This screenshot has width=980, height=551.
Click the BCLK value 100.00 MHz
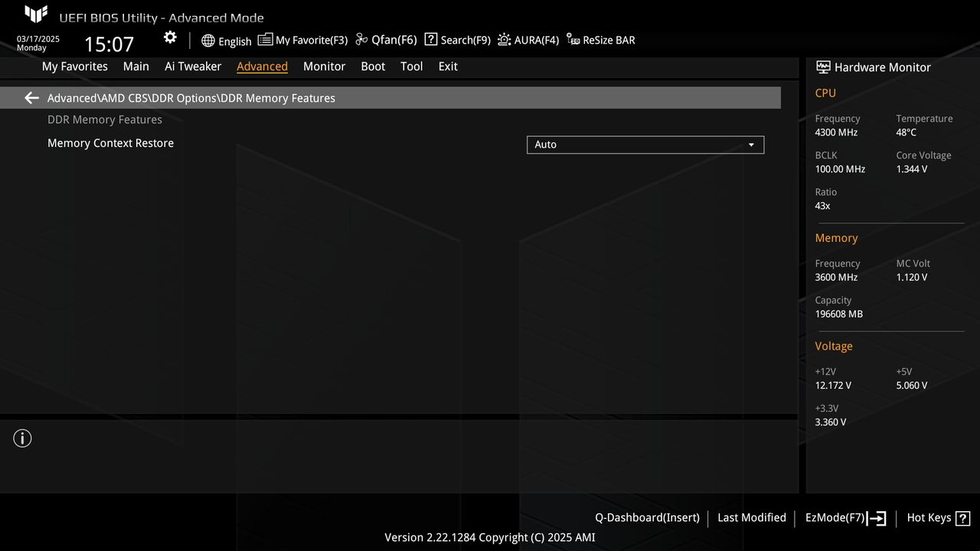(x=840, y=169)
